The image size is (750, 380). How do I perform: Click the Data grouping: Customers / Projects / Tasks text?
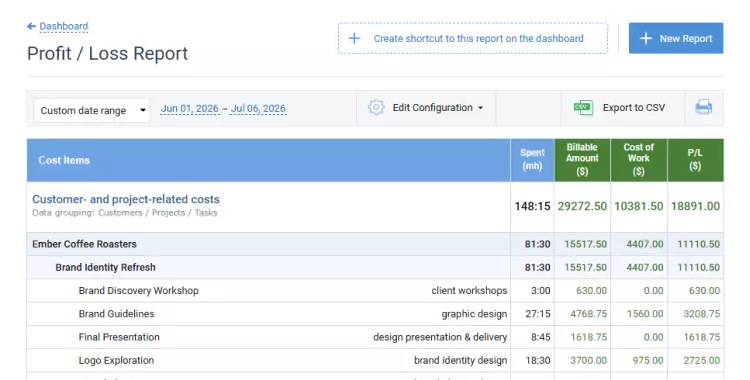[x=124, y=213]
